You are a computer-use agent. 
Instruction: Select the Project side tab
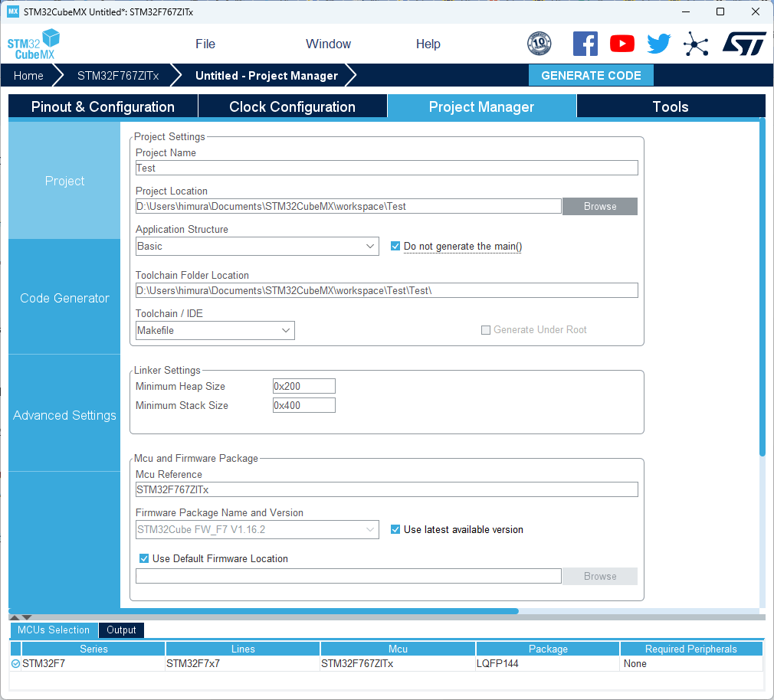pos(64,181)
